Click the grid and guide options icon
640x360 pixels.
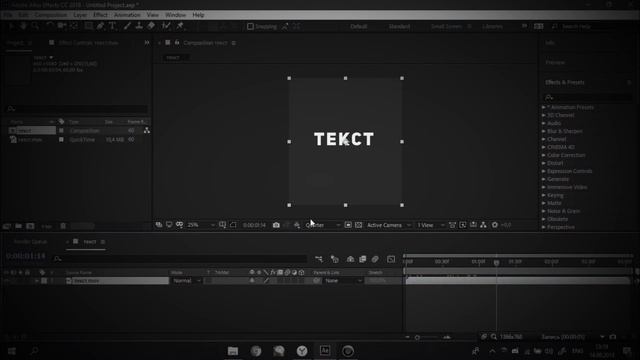click(x=222, y=225)
